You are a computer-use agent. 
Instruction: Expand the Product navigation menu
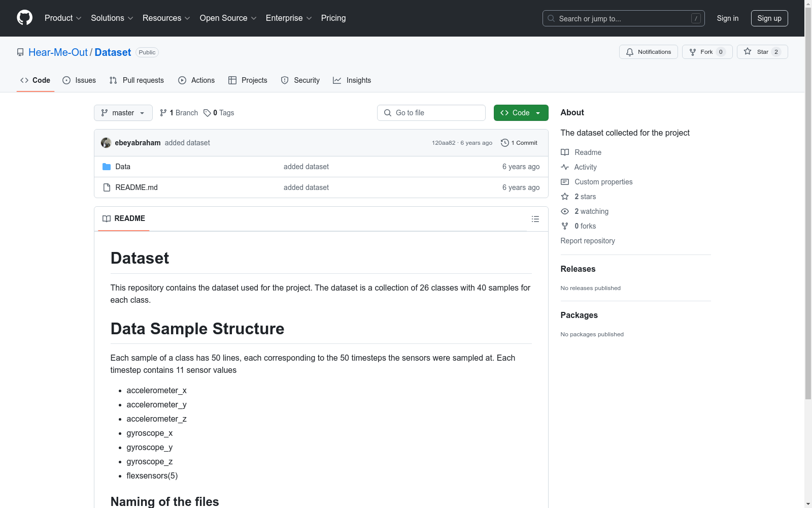(63, 18)
